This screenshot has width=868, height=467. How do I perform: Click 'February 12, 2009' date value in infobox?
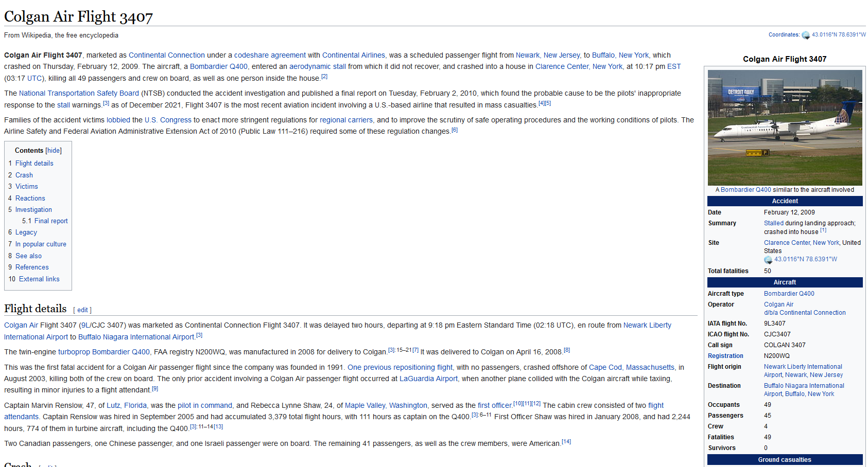tap(789, 212)
